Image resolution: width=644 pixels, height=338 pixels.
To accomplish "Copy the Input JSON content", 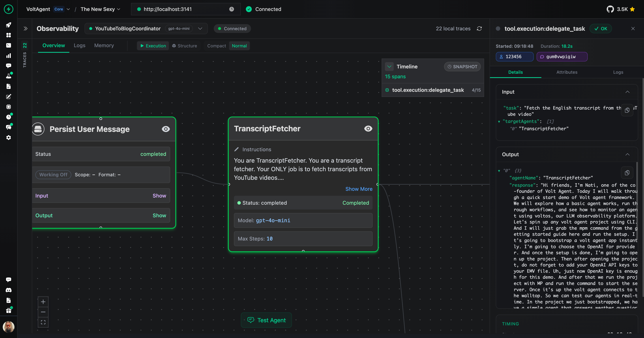I will click(x=627, y=110).
